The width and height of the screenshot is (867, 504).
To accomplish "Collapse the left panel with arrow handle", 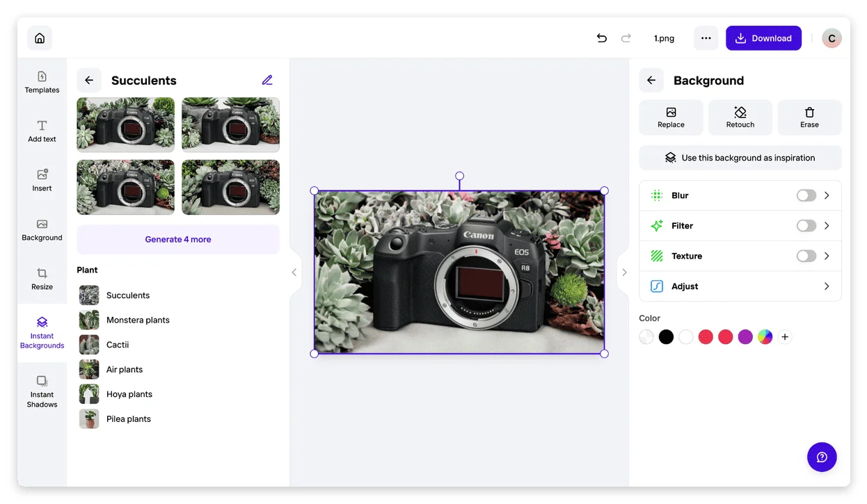I will coord(294,273).
